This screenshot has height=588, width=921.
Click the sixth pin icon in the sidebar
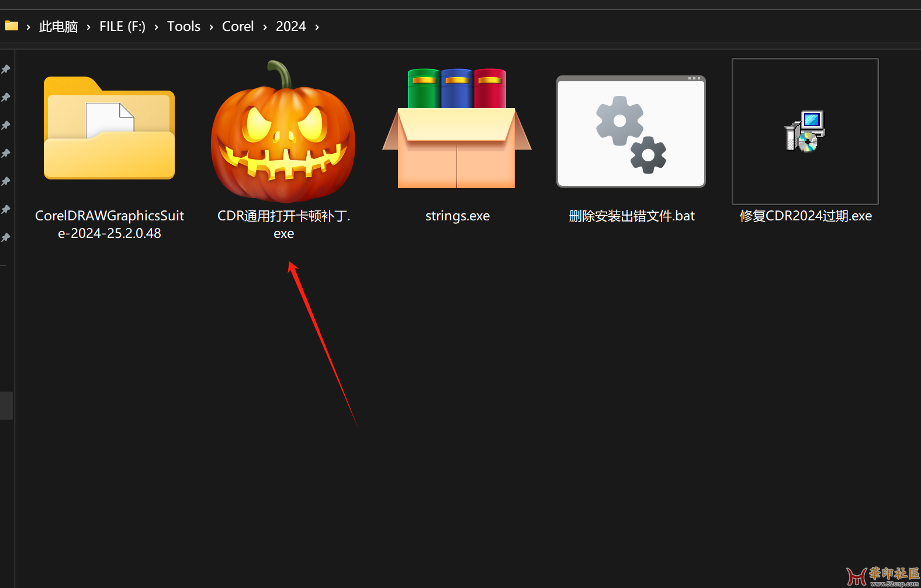[6, 209]
